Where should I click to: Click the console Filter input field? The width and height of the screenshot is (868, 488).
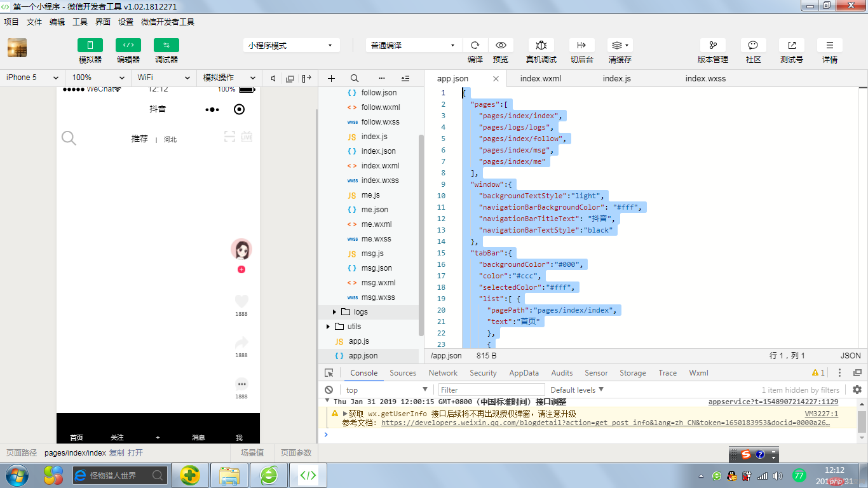(x=491, y=390)
